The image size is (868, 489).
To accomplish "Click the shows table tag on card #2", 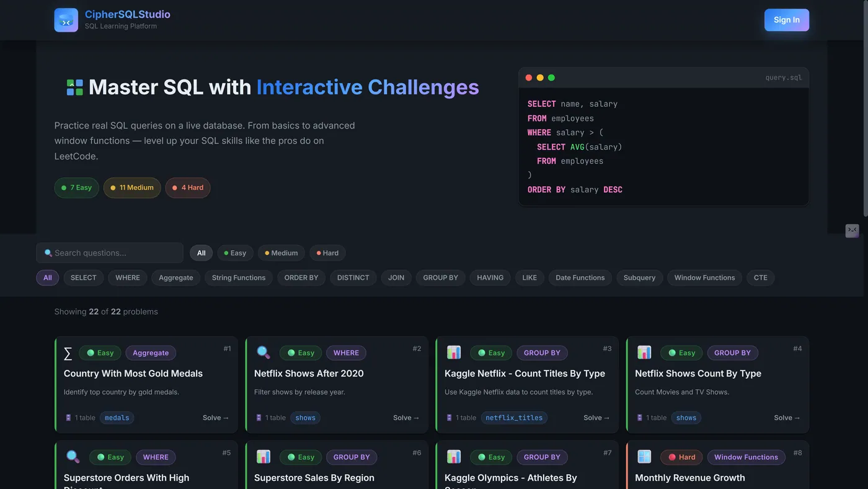I will 306,418.
